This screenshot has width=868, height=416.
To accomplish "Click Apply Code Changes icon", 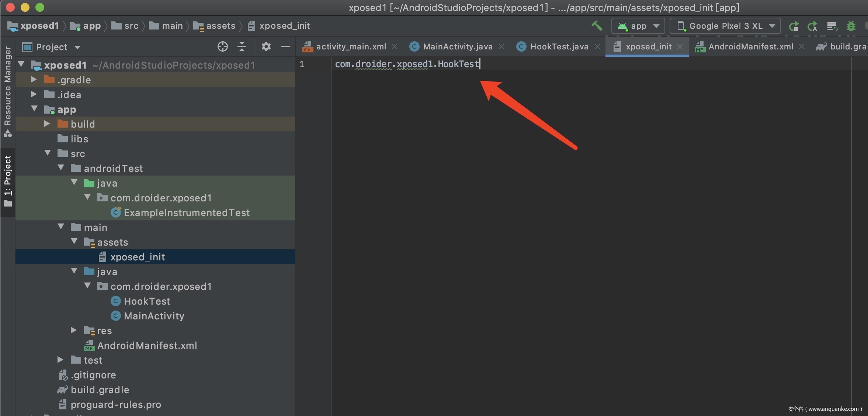I will pos(832,26).
